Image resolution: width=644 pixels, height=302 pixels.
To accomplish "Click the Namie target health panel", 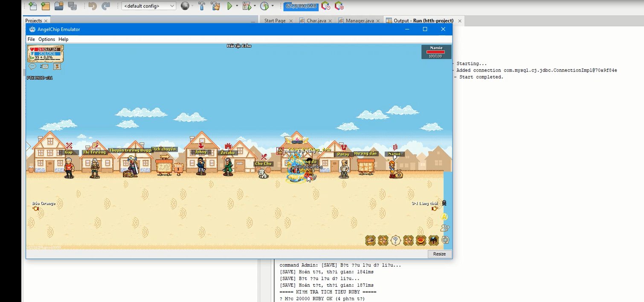I will [436, 52].
